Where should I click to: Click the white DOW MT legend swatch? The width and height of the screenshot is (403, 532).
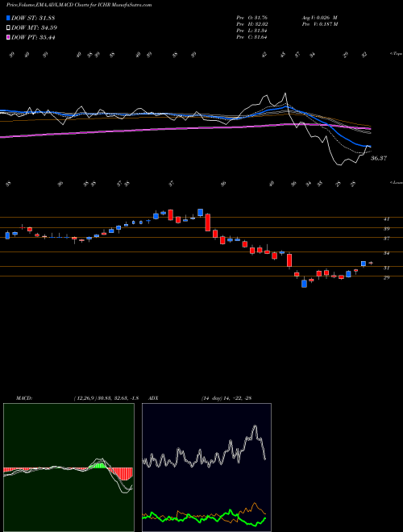[x=9, y=28]
